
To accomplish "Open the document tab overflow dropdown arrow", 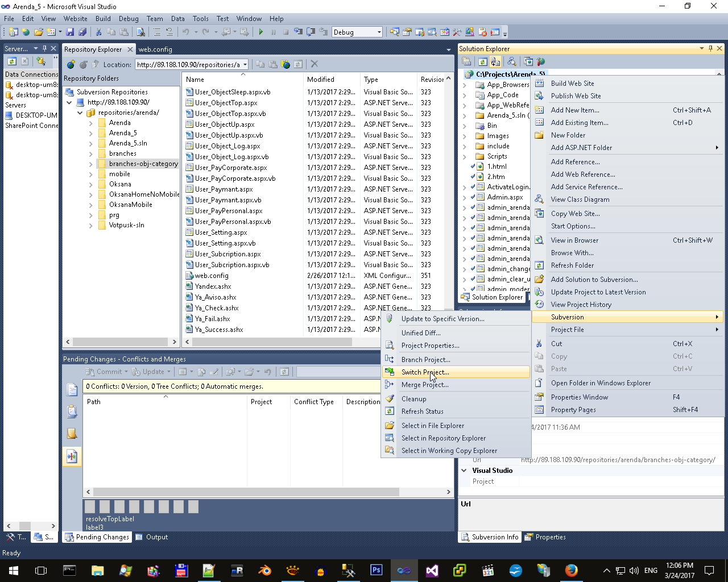I will click(449, 49).
